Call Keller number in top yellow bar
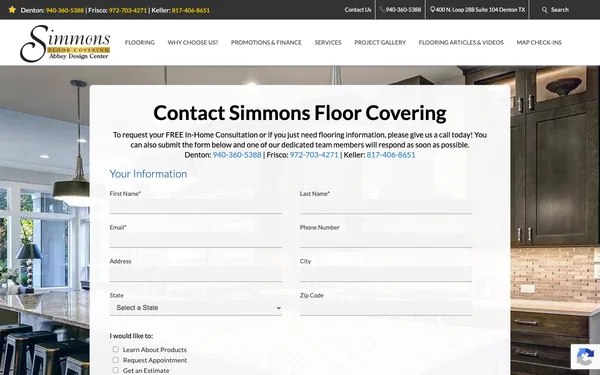 [x=191, y=10]
